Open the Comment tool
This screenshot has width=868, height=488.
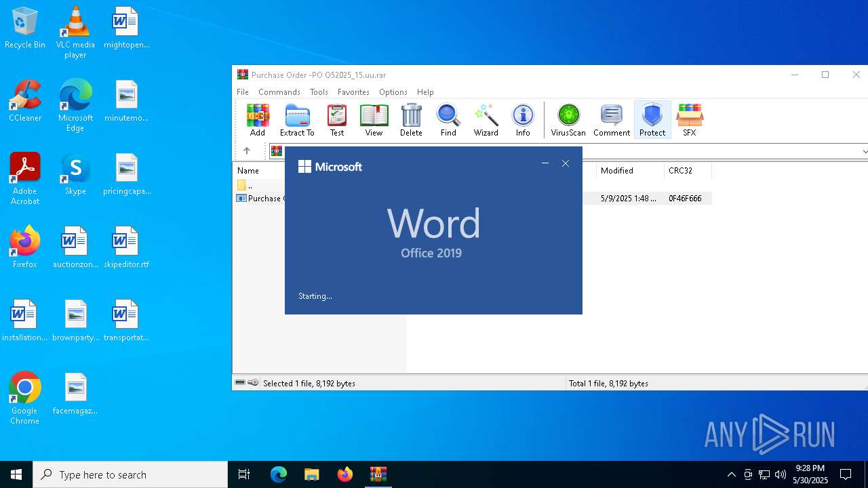click(612, 120)
